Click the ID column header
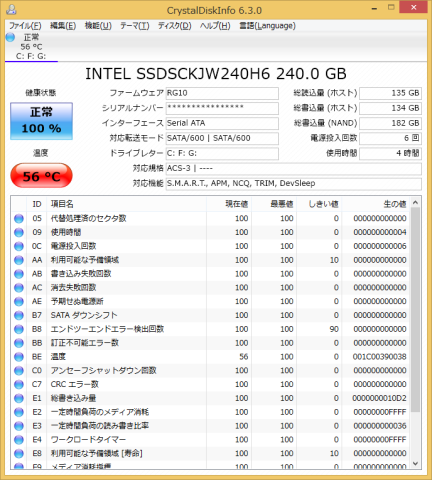 click(x=37, y=204)
